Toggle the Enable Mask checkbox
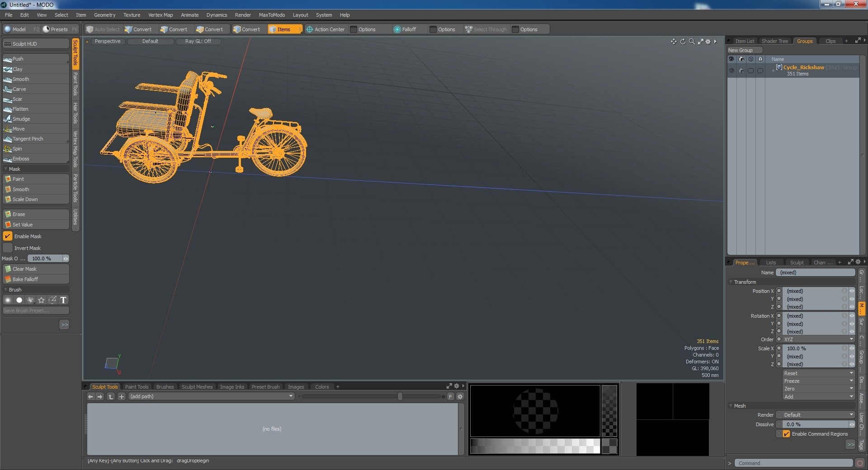This screenshot has height=470, width=868. pyautogui.click(x=8, y=236)
